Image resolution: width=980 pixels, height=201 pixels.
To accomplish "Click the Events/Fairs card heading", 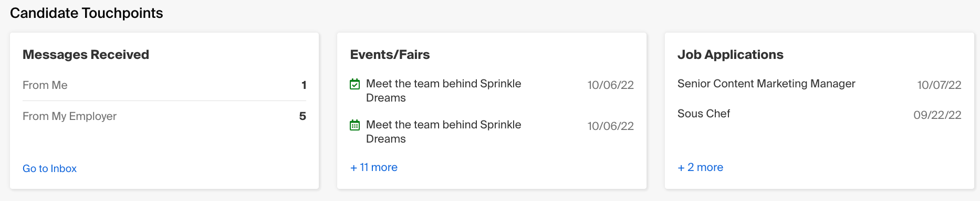I will pos(390,55).
